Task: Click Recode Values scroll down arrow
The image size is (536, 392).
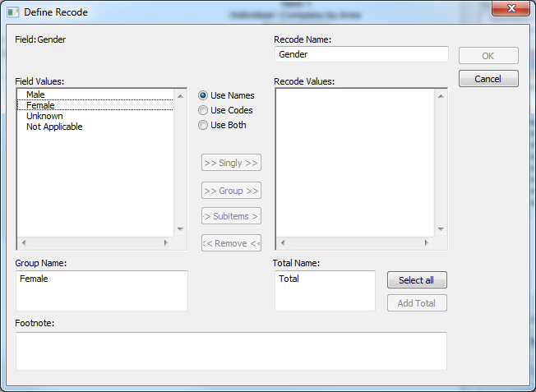Action: [x=441, y=229]
